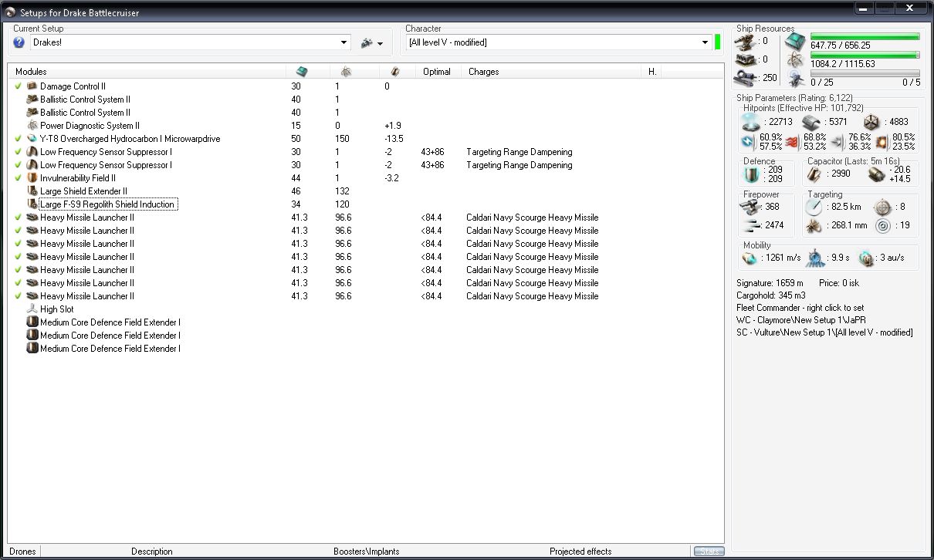Viewport: 934px width, 560px height.
Task: Open the Drones tab
Action: coord(22,552)
